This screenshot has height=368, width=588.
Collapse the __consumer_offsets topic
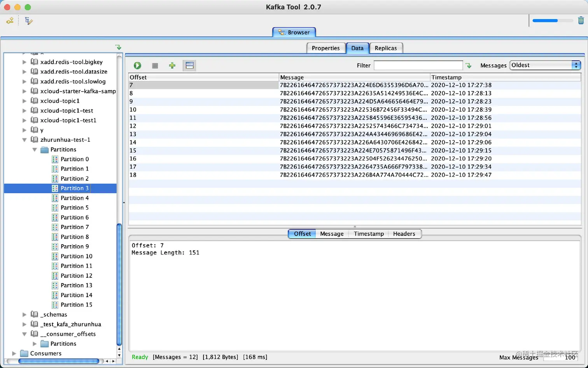[24, 334]
